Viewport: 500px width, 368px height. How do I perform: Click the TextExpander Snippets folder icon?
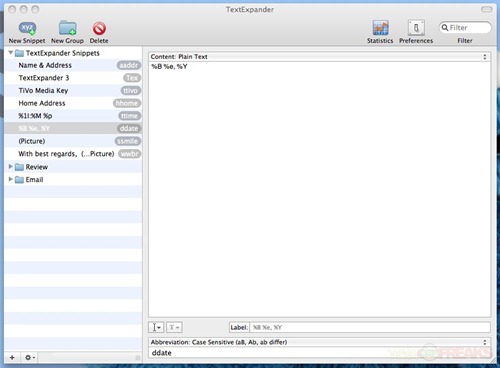(x=19, y=53)
